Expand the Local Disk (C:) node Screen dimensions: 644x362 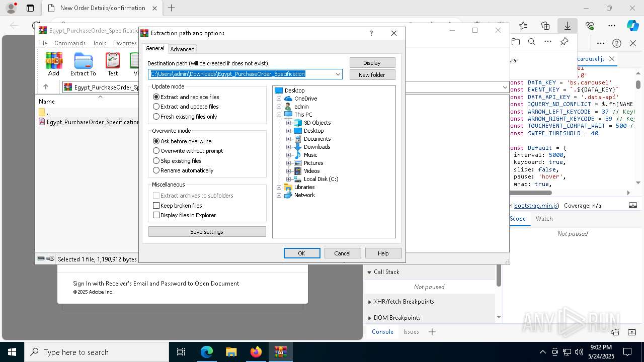coord(289,179)
